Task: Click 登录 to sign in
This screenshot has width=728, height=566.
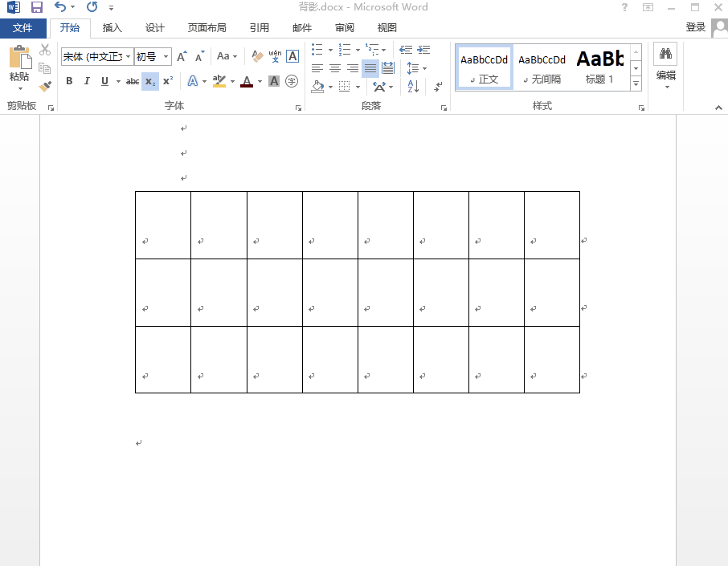Action: coord(695,27)
